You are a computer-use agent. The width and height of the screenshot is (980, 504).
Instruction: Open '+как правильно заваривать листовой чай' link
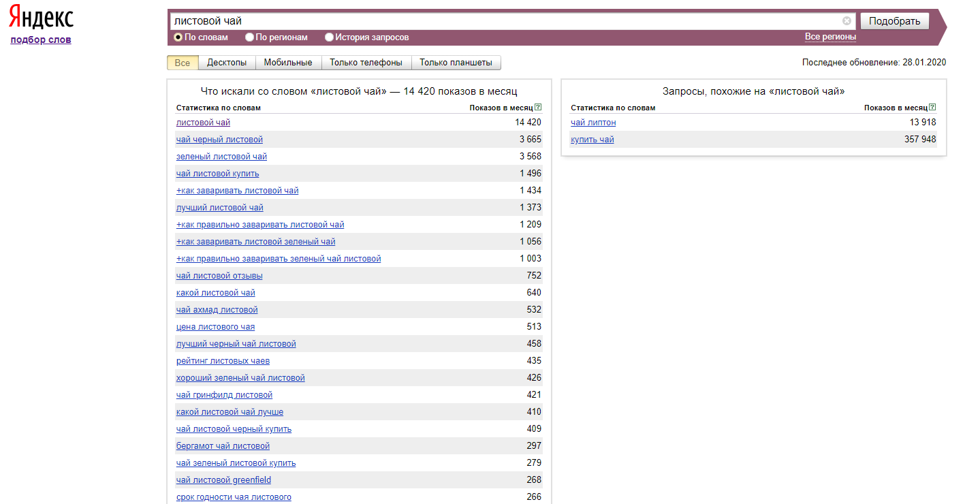(260, 225)
